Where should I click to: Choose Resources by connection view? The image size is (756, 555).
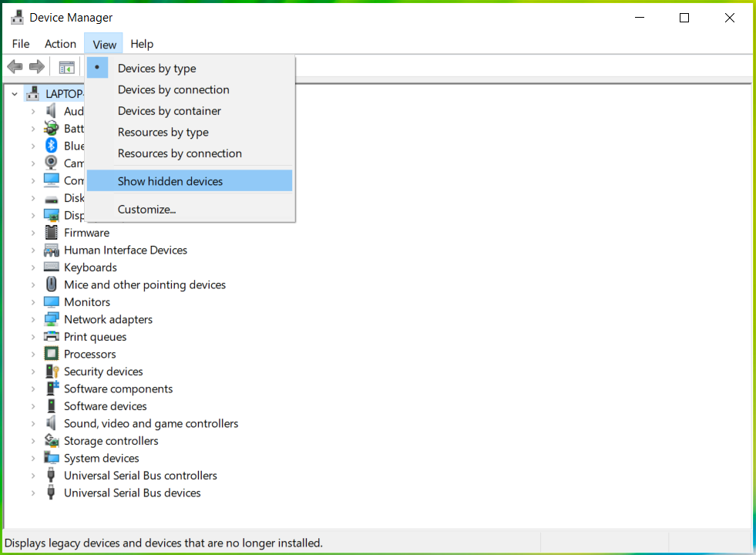pos(190,153)
